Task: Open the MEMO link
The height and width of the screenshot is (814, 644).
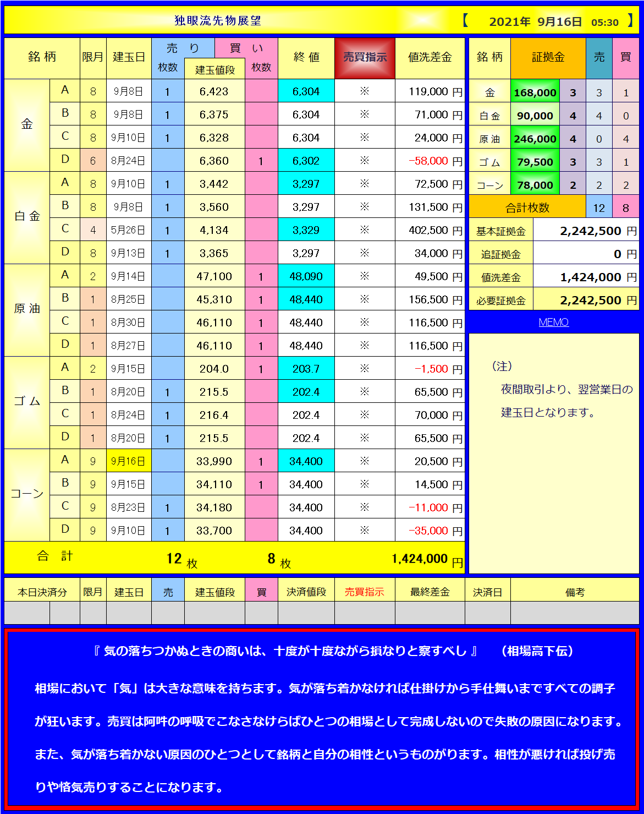Action: (x=553, y=323)
